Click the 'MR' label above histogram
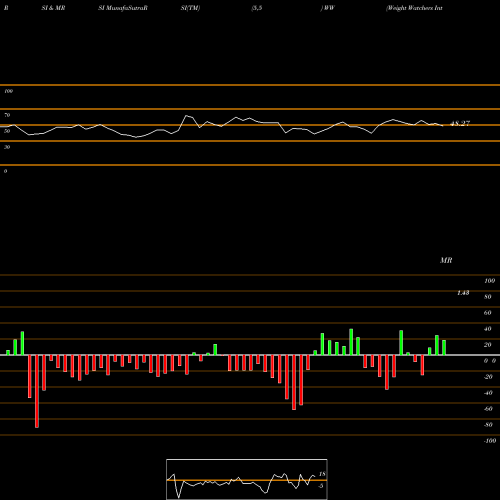Viewport: 500px width, 500px height. pyautogui.click(x=446, y=260)
